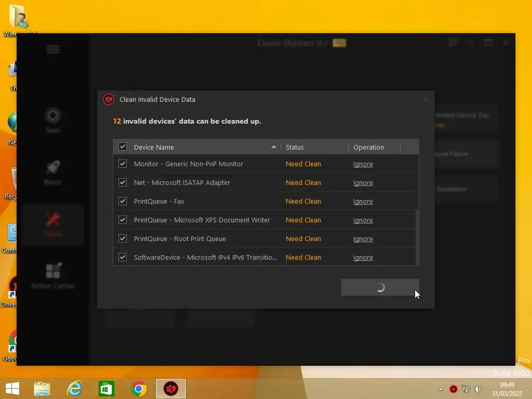Close the Clean Invalid Device Data dialog
The height and width of the screenshot is (399, 532).
click(x=426, y=99)
